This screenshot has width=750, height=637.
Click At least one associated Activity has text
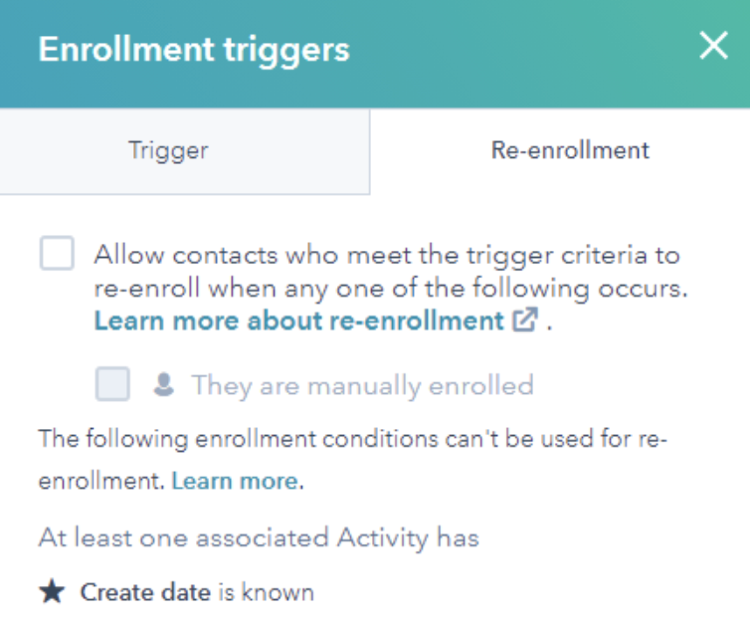258,538
